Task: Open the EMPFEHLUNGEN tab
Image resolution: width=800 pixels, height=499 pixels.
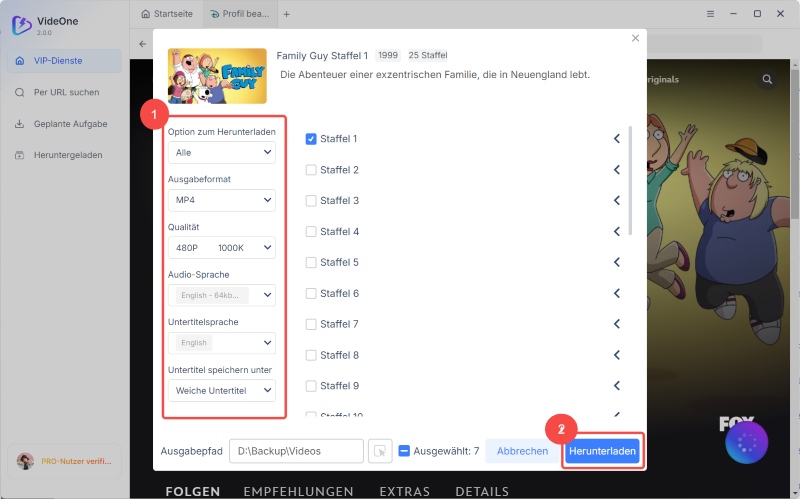Action: (298, 491)
